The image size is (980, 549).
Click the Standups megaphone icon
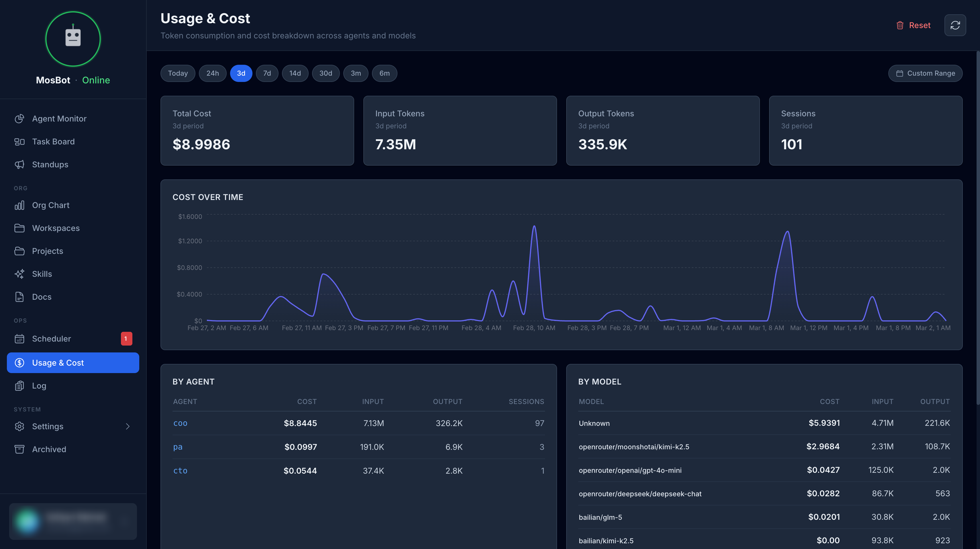coord(19,164)
